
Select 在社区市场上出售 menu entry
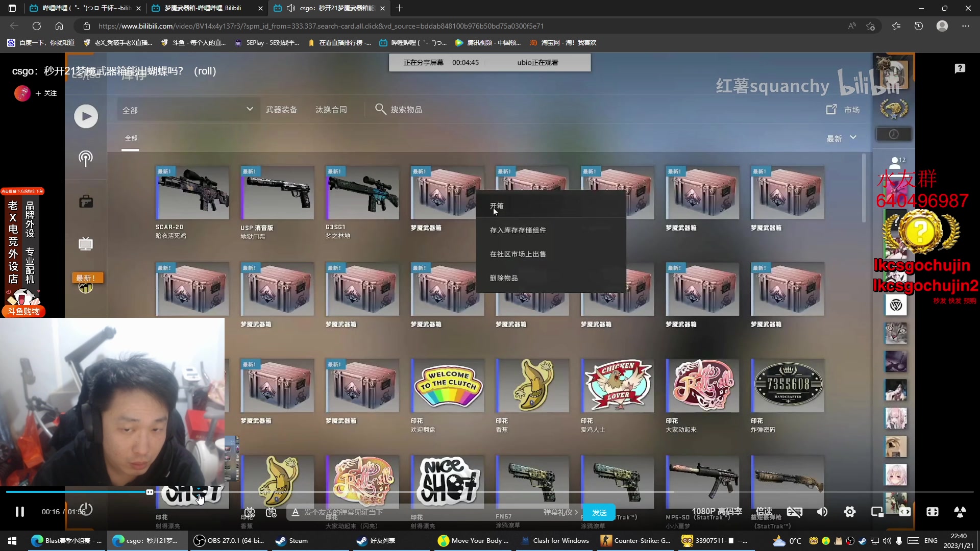click(x=551, y=254)
